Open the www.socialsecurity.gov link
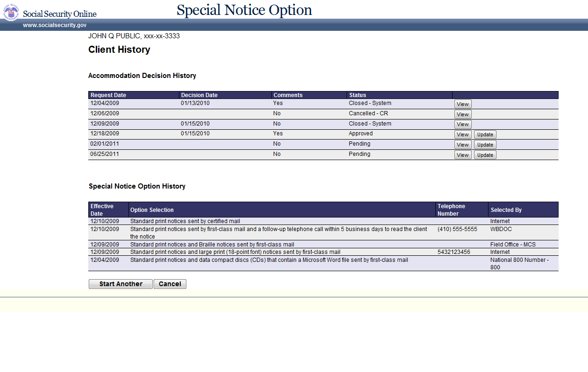 coord(55,25)
